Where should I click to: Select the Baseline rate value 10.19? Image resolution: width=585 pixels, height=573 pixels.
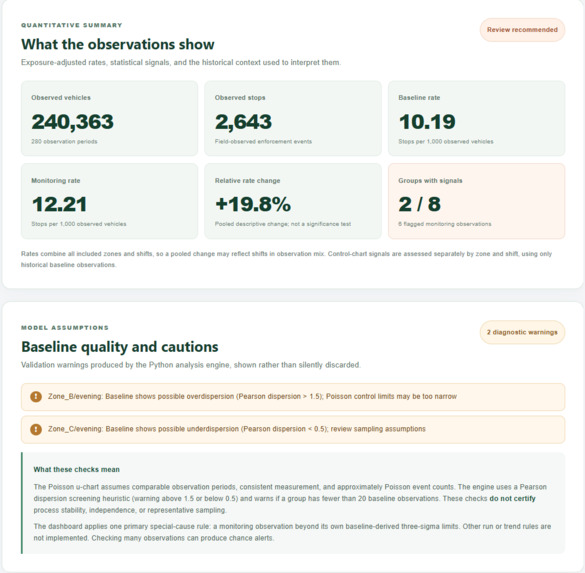tap(427, 122)
